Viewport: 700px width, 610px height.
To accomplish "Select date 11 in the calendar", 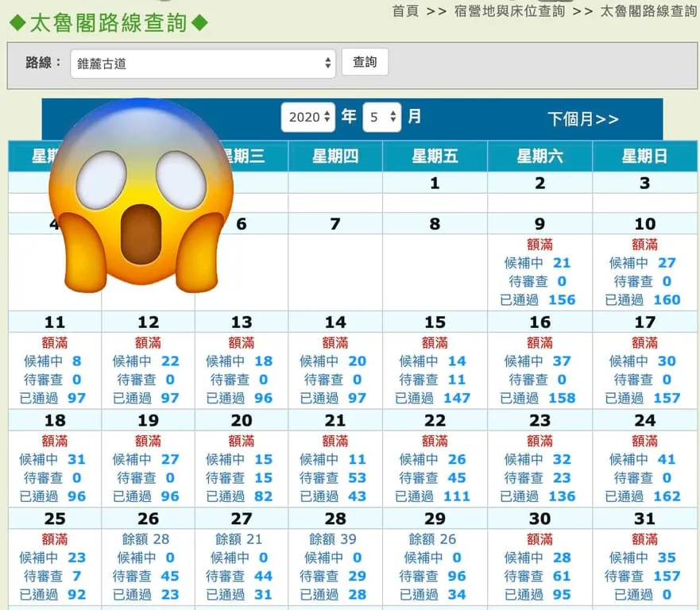I will pyautogui.click(x=55, y=322).
